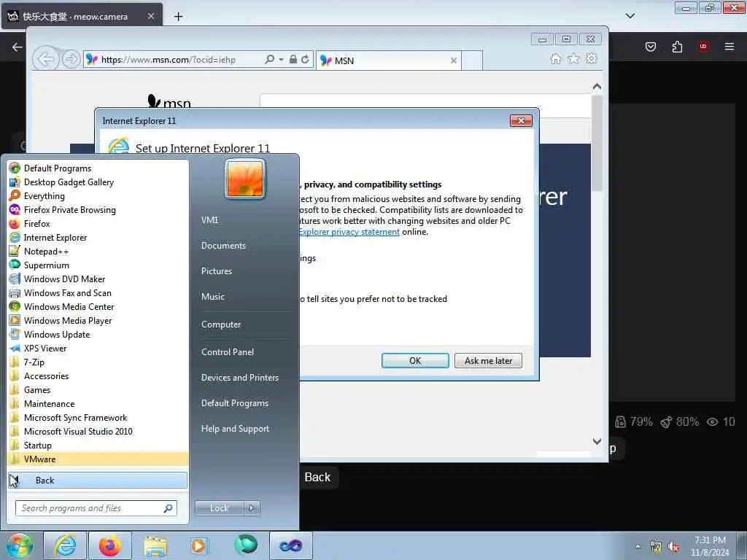747x560 pixels.
Task: Click the Windows Start orb
Action: tap(19, 545)
